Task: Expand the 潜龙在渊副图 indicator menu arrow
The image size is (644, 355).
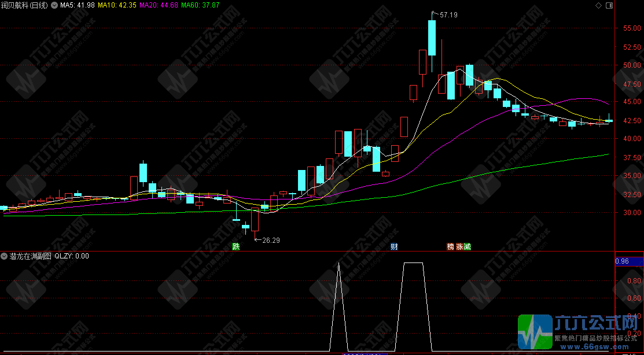Action: pyautogui.click(x=4, y=256)
